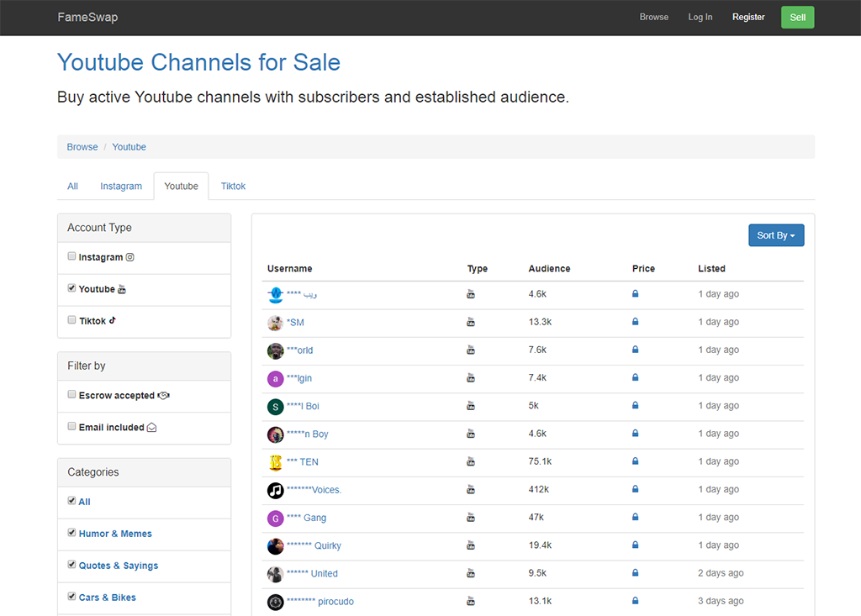Click the YouTube type icon in the *SM row
Image resolution: width=861 pixels, height=616 pixels.
tap(471, 322)
